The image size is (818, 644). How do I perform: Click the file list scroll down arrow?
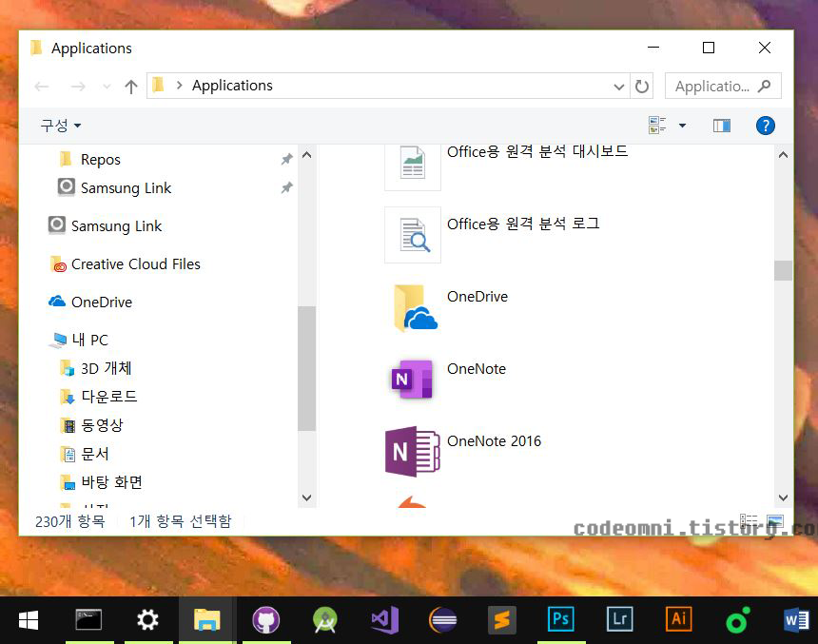click(x=783, y=498)
